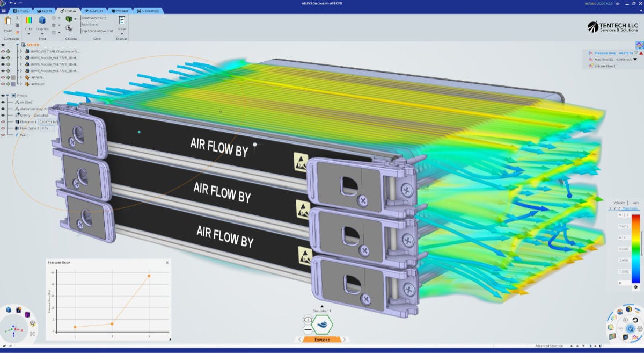Toggle the visibility eye for AFB CFD
The width and height of the screenshot is (644, 353).
pyautogui.click(x=3, y=45)
